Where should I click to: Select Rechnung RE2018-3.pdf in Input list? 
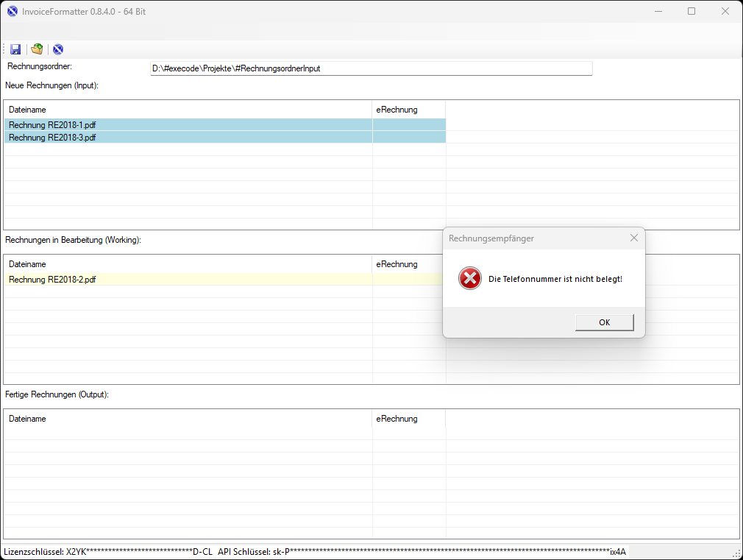(52, 138)
